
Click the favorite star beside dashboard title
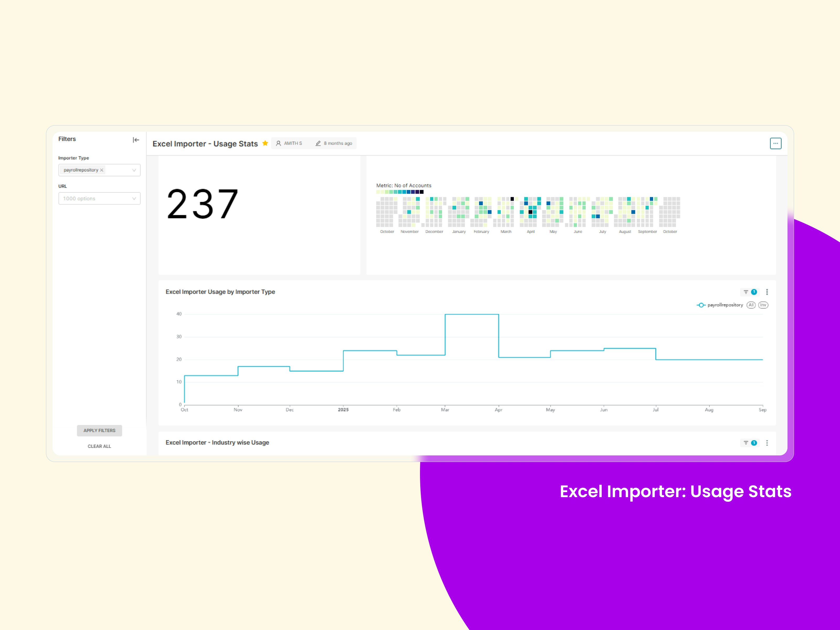tap(265, 143)
